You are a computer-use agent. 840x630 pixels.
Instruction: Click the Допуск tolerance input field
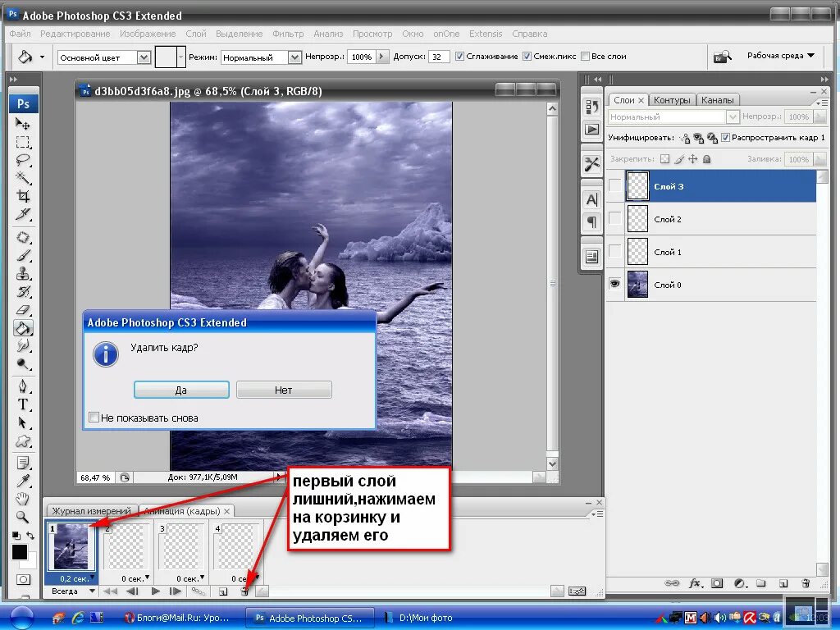point(439,57)
